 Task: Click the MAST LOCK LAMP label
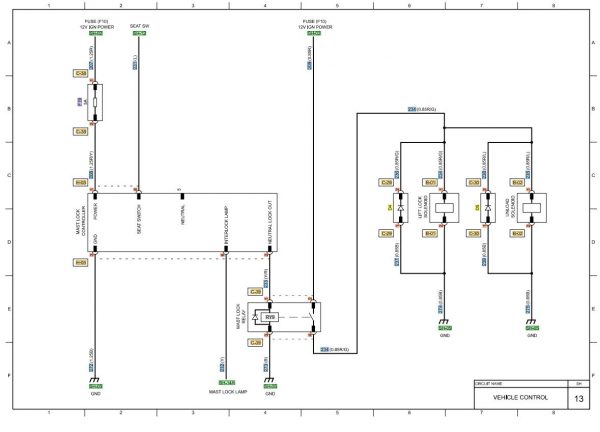[228, 392]
